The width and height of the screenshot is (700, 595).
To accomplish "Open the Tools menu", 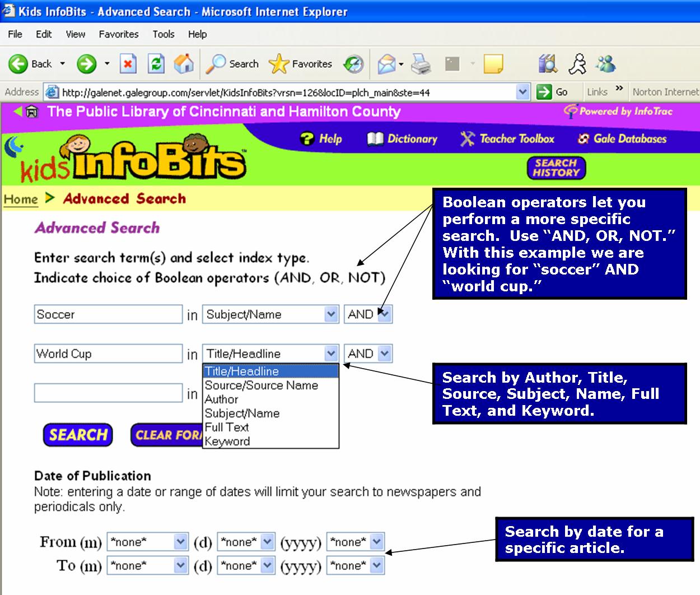I will click(164, 34).
